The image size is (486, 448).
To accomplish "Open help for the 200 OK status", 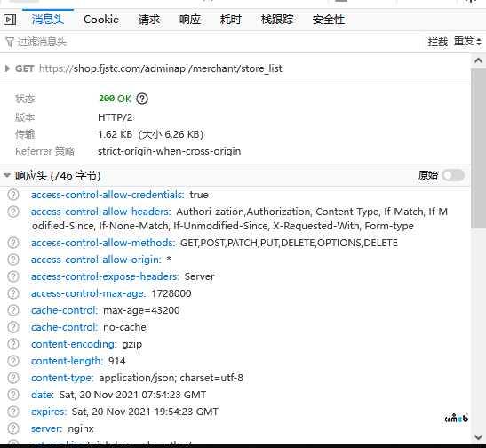I will [142, 99].
